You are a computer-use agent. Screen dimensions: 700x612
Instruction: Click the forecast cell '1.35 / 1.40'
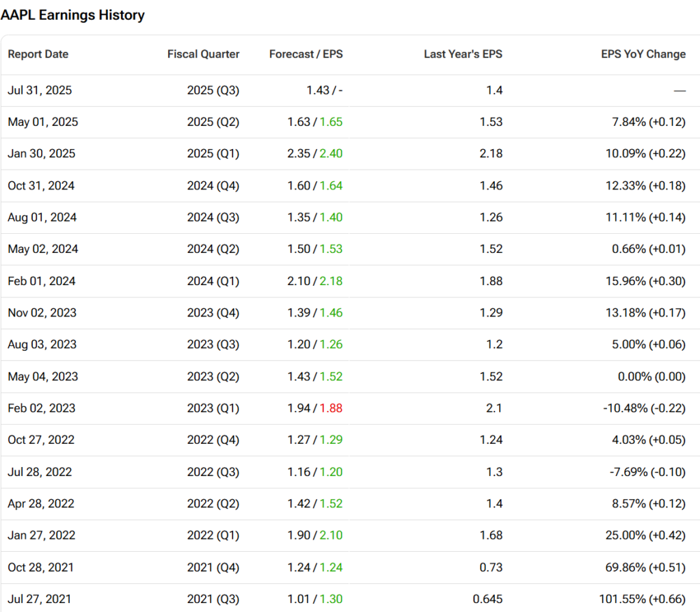click(314, 217)
